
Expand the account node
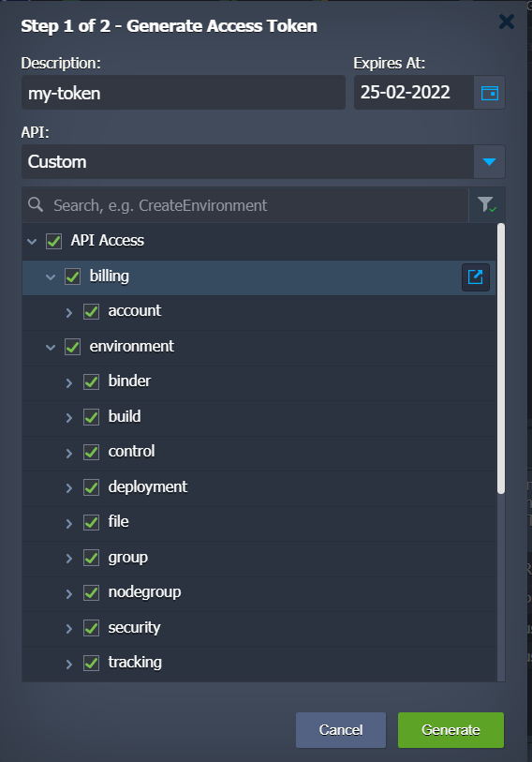point(69,312)
